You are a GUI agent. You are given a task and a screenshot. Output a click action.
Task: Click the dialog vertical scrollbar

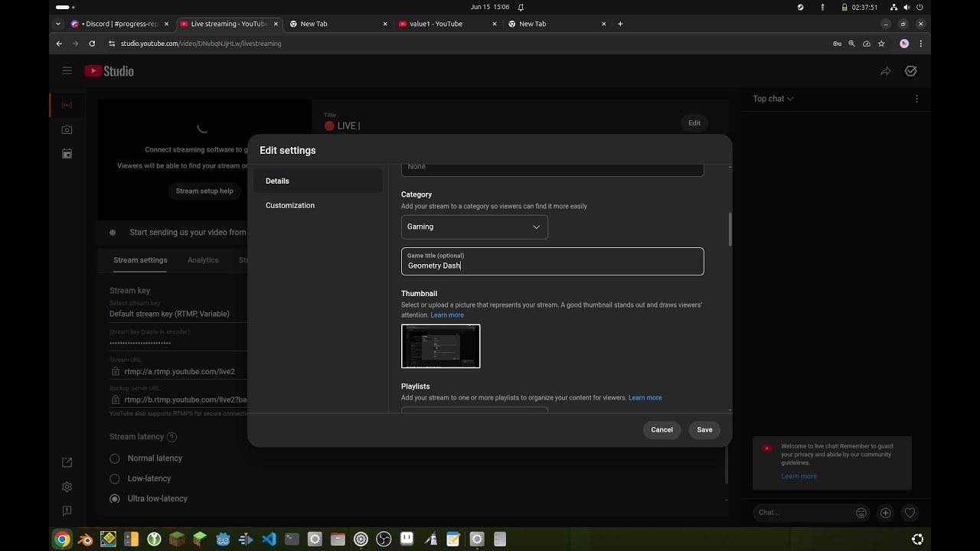point(730,230)
